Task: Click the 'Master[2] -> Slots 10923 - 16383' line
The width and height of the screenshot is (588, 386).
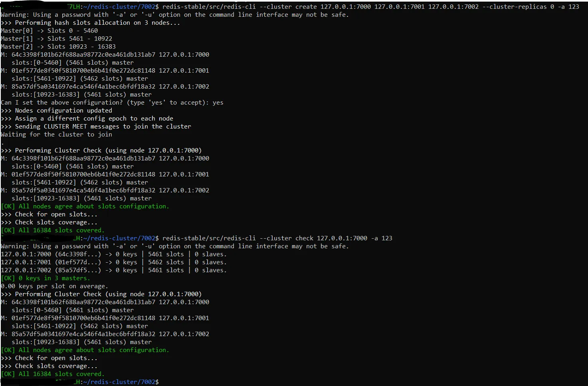Action: [58, 47]
